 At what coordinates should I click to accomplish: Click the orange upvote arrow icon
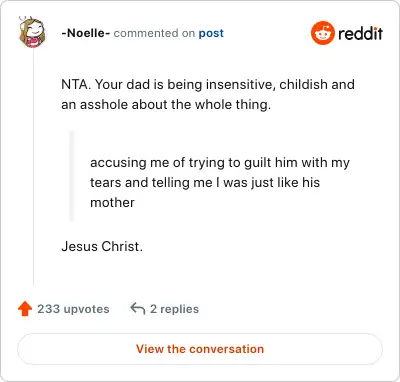point(25,309)
